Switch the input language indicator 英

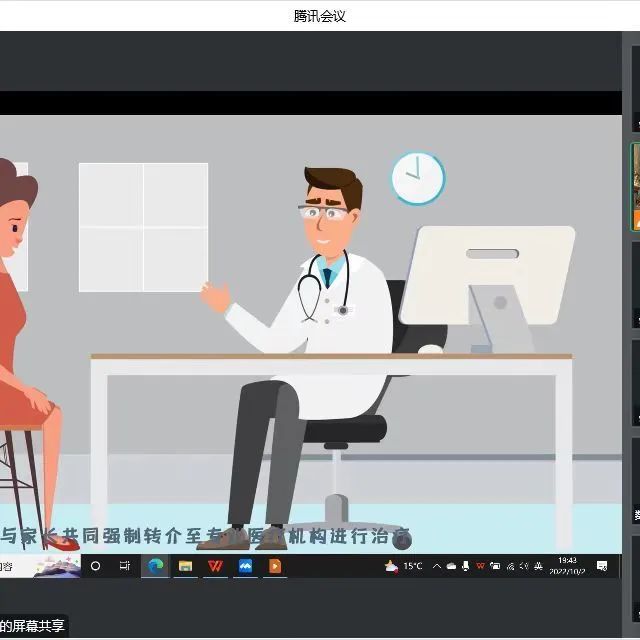[x=539, y=566]
